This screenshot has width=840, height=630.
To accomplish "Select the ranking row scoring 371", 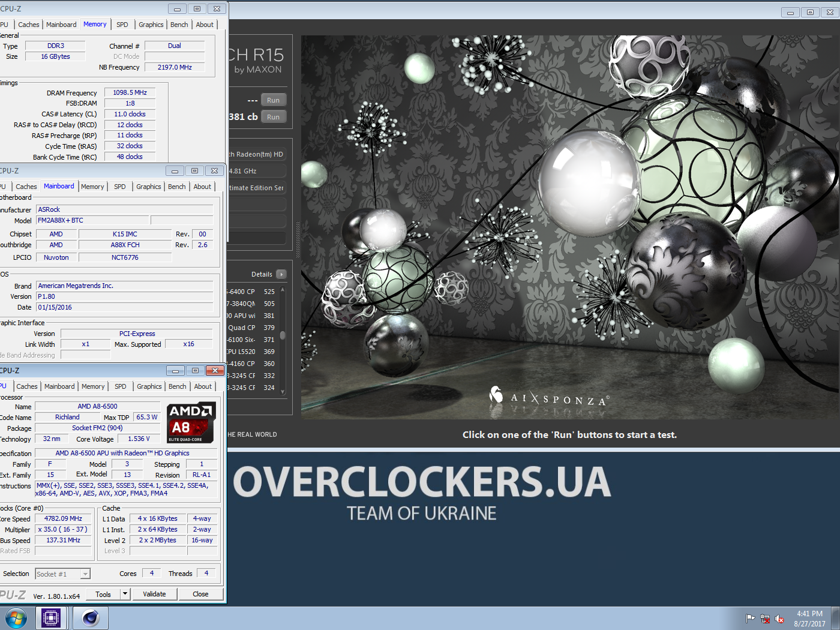I will pos(252,340).
